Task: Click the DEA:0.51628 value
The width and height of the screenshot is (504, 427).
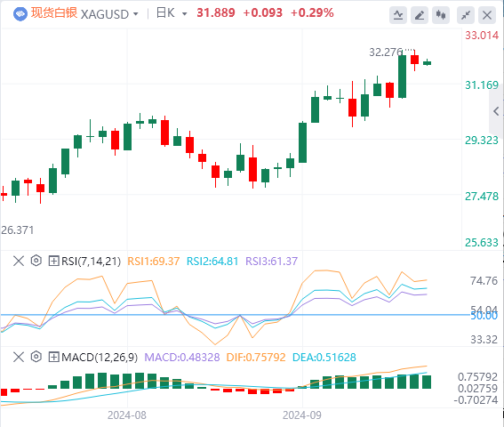Action: pos(324,358)
